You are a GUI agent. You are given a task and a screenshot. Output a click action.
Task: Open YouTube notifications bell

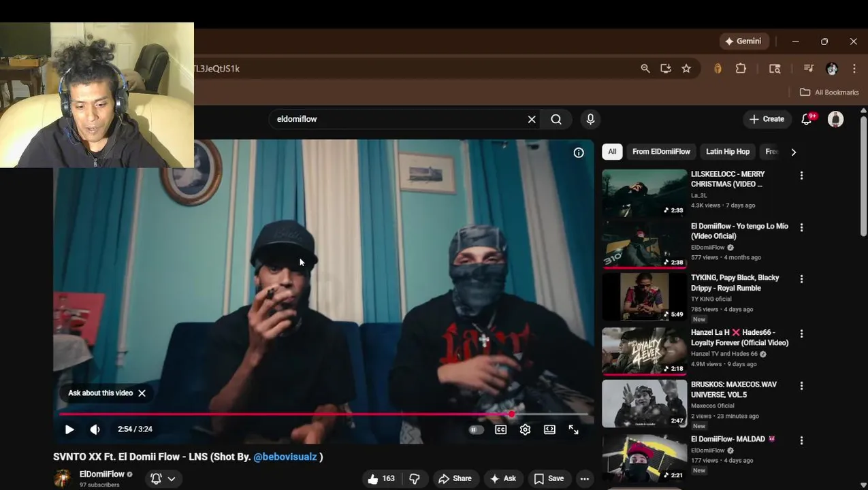click(807, 119)
